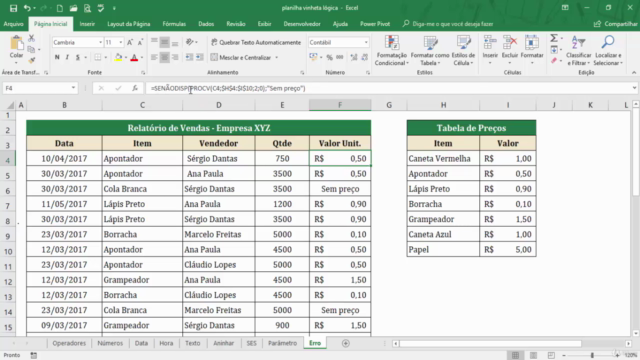Open the Cambria font name dropdown
This screenshot has height=360, width=640.
pos(100,42)
